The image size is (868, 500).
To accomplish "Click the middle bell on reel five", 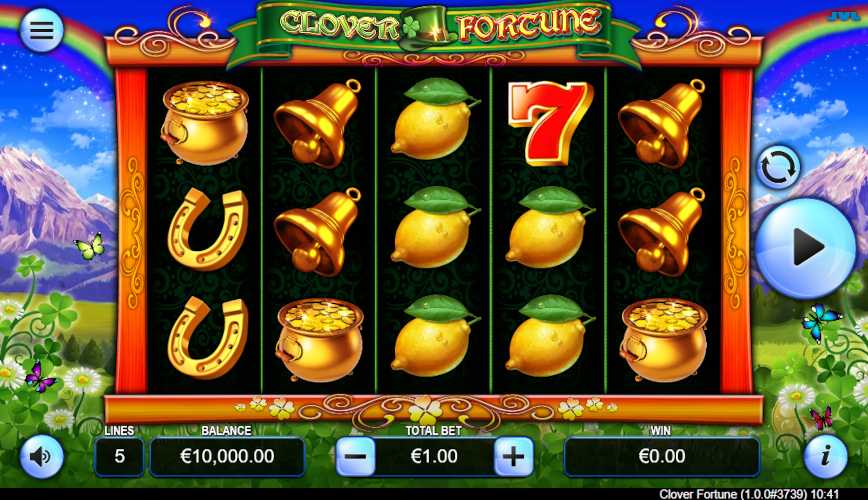I will [662, 232].
